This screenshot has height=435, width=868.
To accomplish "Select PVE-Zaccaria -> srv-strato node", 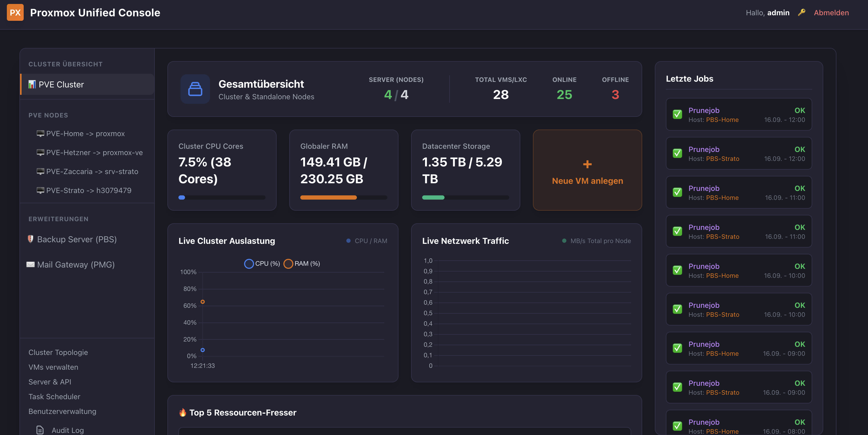I will pos(87,171).
